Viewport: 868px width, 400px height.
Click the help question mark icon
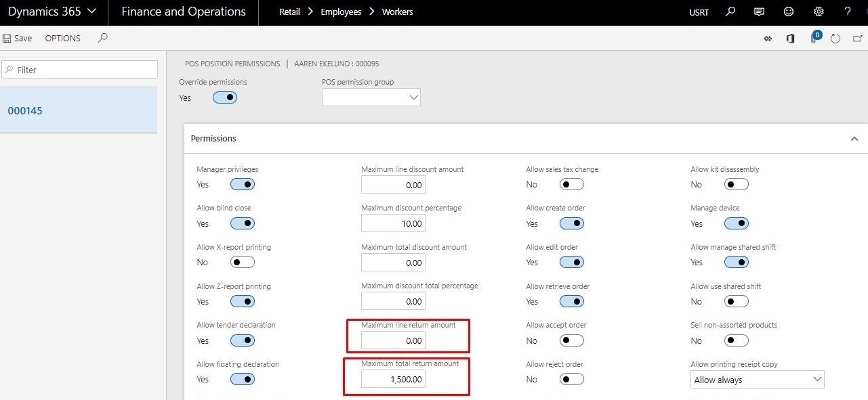(x=848, y=12)
